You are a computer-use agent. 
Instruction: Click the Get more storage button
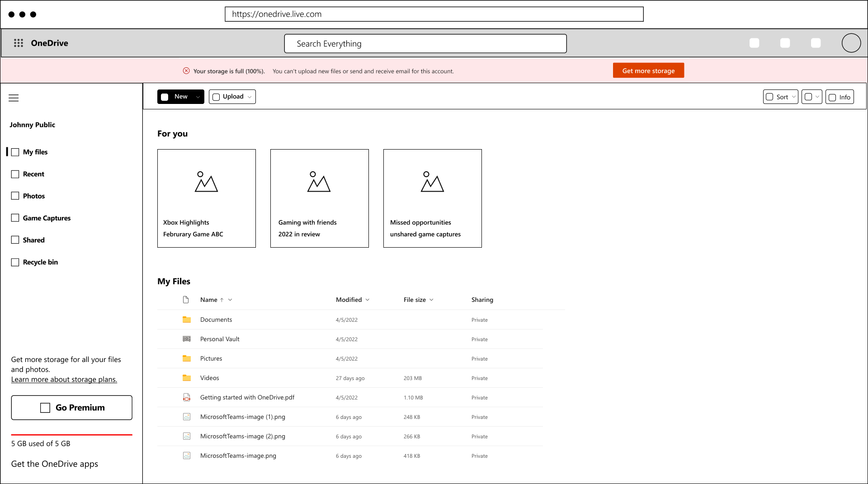click(x=648, y=70)
